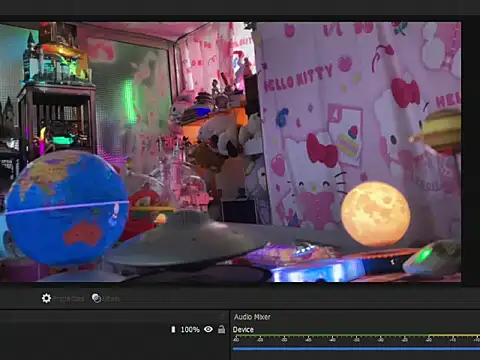480x360 pixels.
Task: Open the source Filters button
Action: click(x=106, y=298)
